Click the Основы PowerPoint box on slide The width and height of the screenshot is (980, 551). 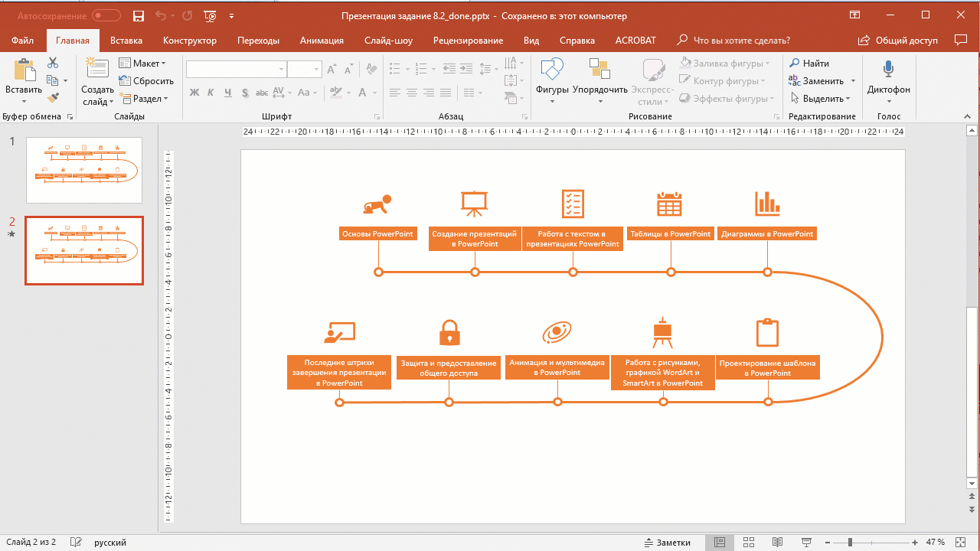[x=377, y=233]
